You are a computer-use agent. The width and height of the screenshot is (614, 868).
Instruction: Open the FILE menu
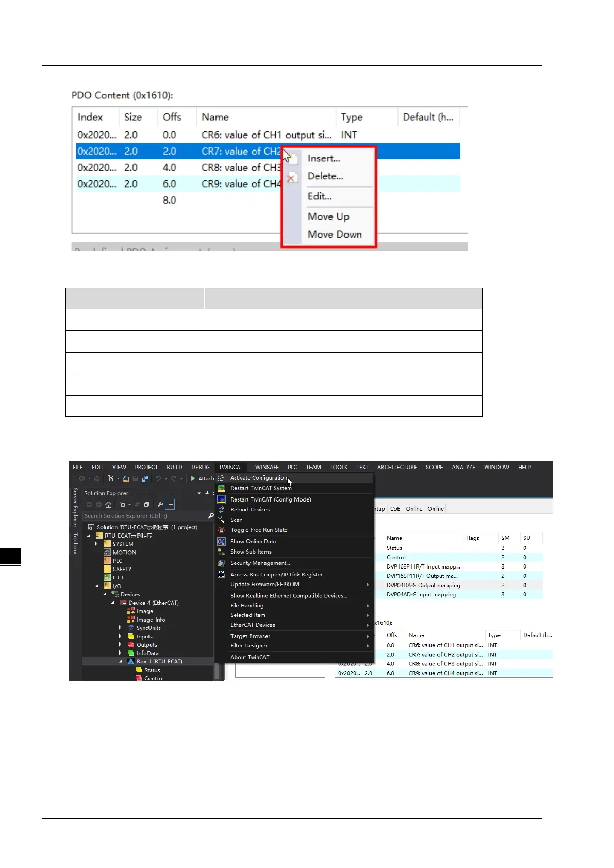point(78,467)
